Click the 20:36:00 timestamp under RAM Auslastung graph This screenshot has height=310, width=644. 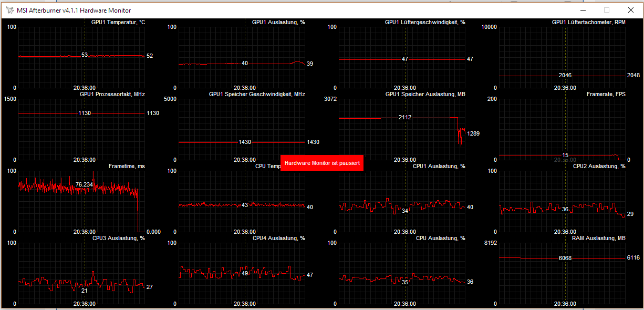coord(565,304)
